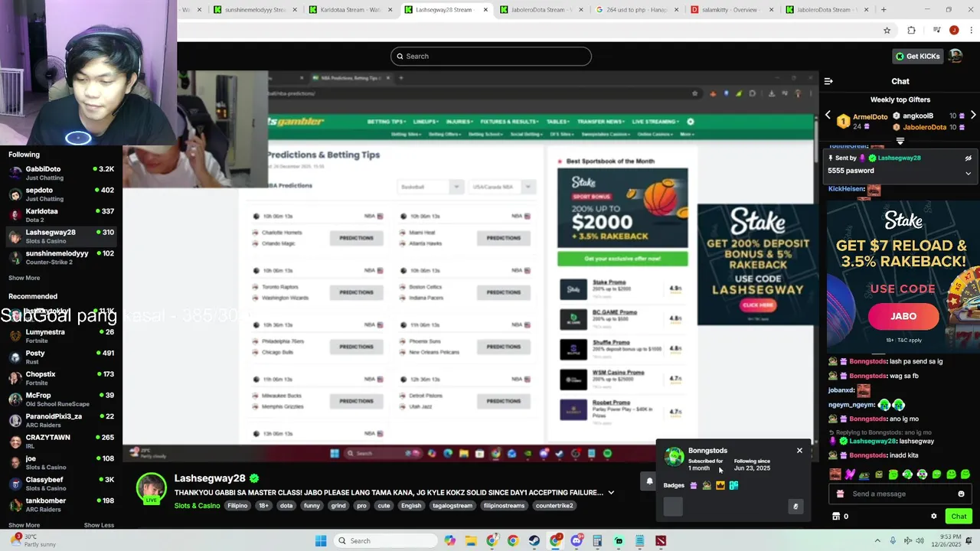Click the block user icon in Bonngstods card
The image size is (980, 551).
click(x=795, y=506)
